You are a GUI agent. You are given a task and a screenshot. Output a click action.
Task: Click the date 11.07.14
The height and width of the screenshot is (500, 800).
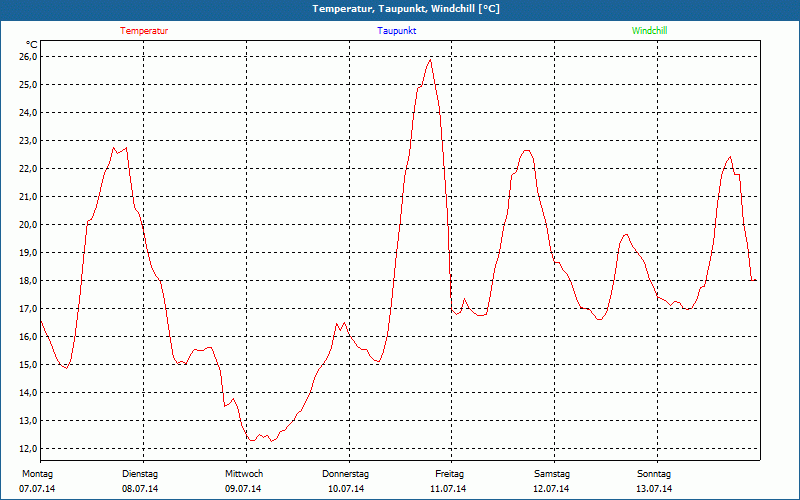448,489
